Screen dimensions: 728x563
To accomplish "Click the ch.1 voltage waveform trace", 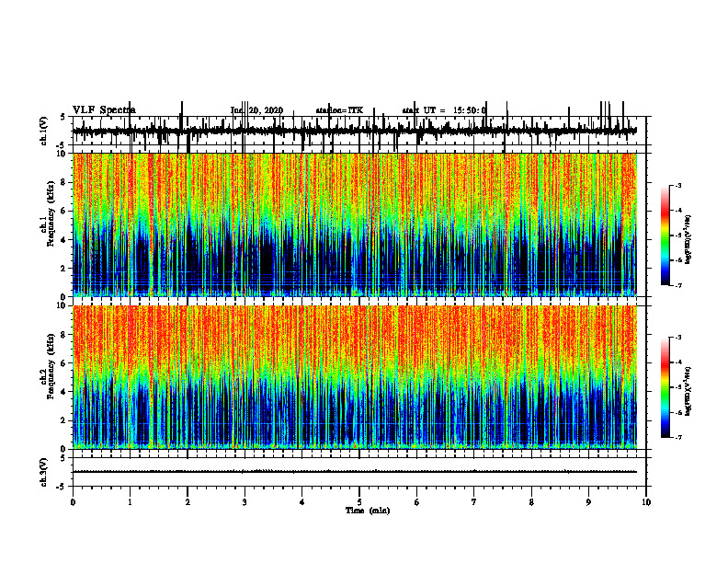I will [x=354, y=131].
